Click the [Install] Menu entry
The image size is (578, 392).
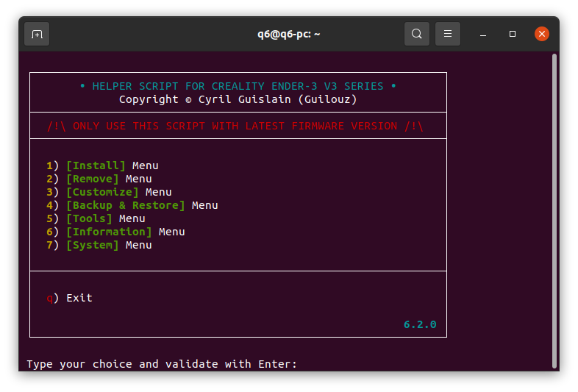pos(112,165)
